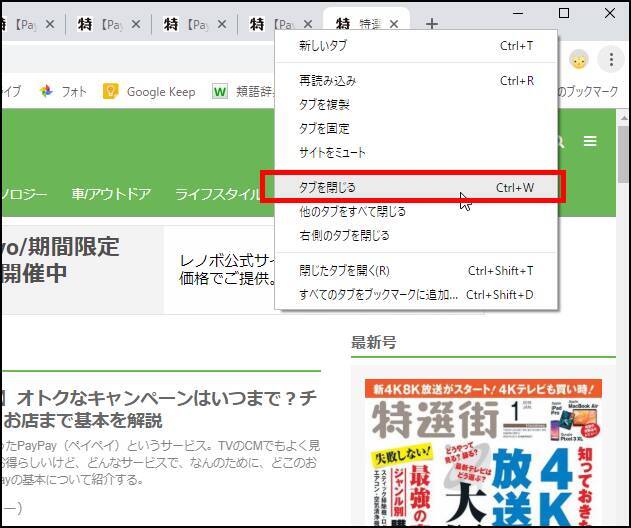Close the active 特選 tab

point(394,24)
